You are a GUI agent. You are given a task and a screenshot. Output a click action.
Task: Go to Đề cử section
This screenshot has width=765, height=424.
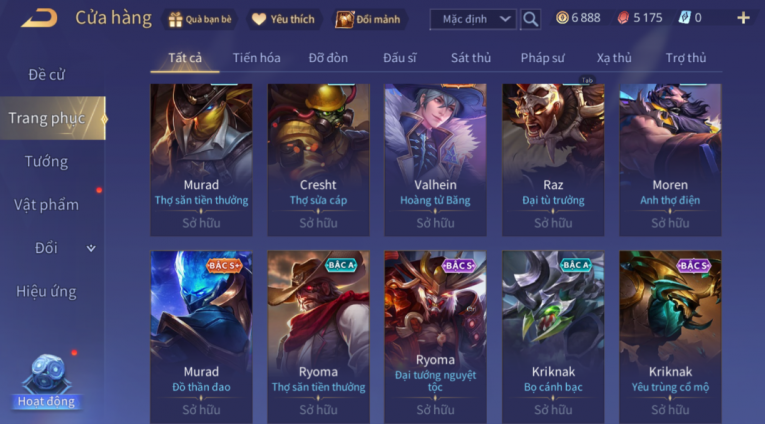click(x=46, y=75)
